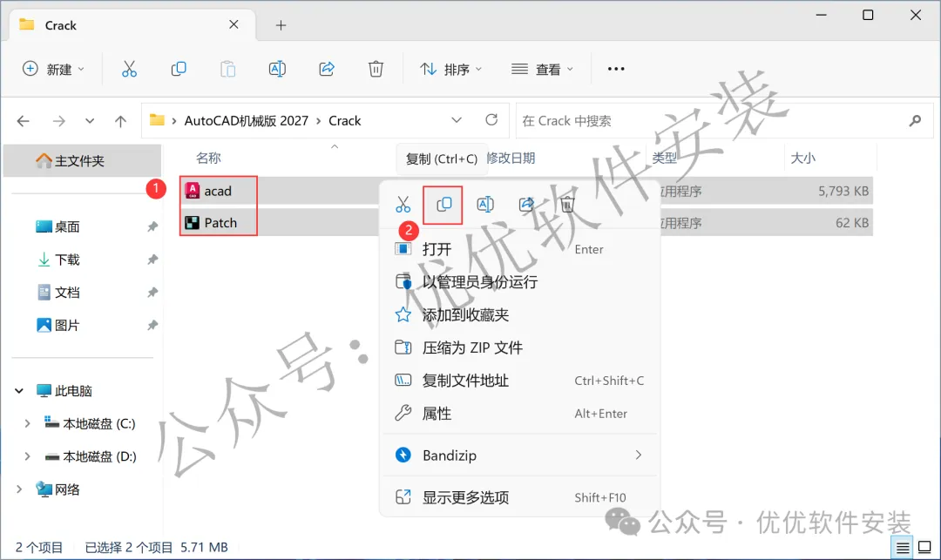Open the three-dot more options menu

point(616,69)
